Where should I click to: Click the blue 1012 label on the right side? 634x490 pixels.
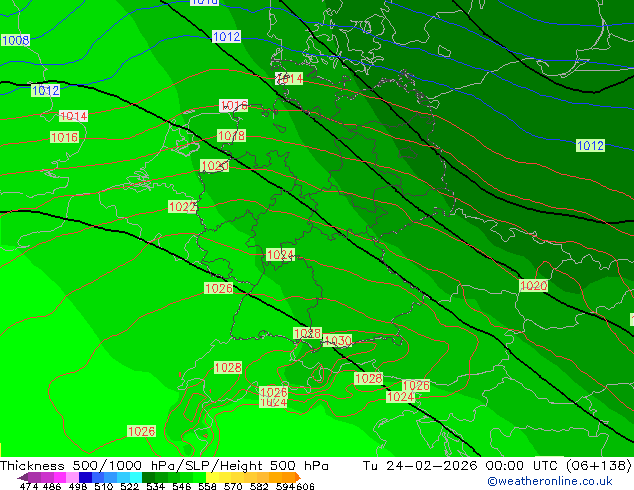590,146
